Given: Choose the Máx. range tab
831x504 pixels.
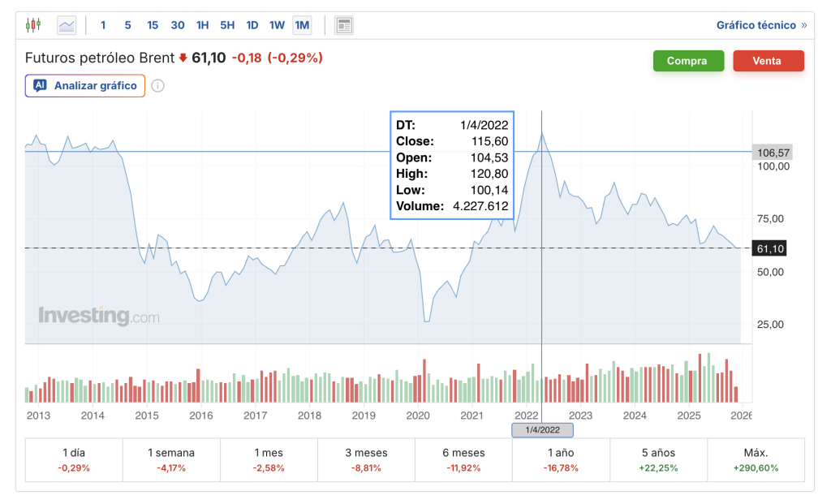Looking at the screenshot, I should tap(756, 460).
